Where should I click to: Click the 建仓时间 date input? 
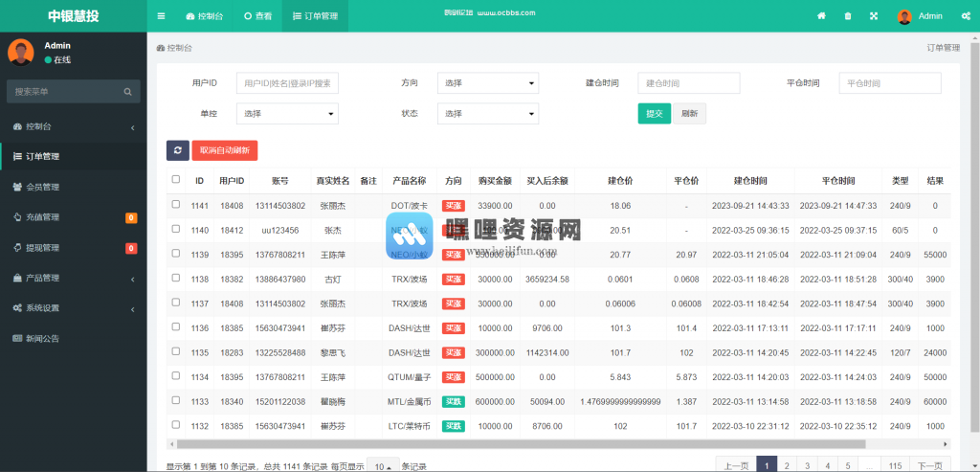tap(689, 82)
